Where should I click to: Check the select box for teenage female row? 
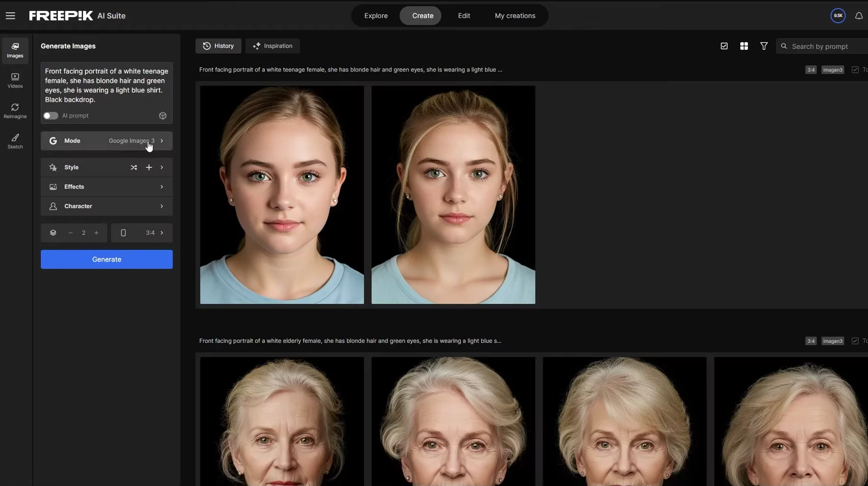[x=855, y=70]
